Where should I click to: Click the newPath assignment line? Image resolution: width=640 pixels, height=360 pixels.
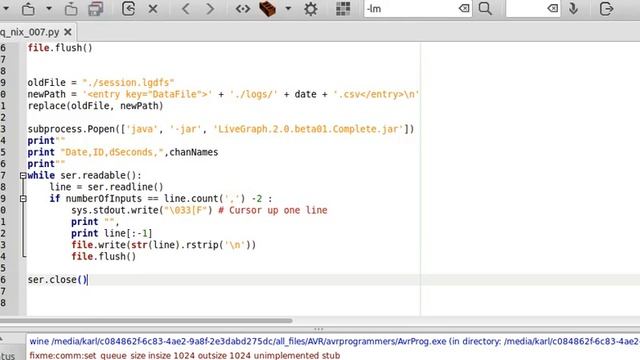click(223, 94)
